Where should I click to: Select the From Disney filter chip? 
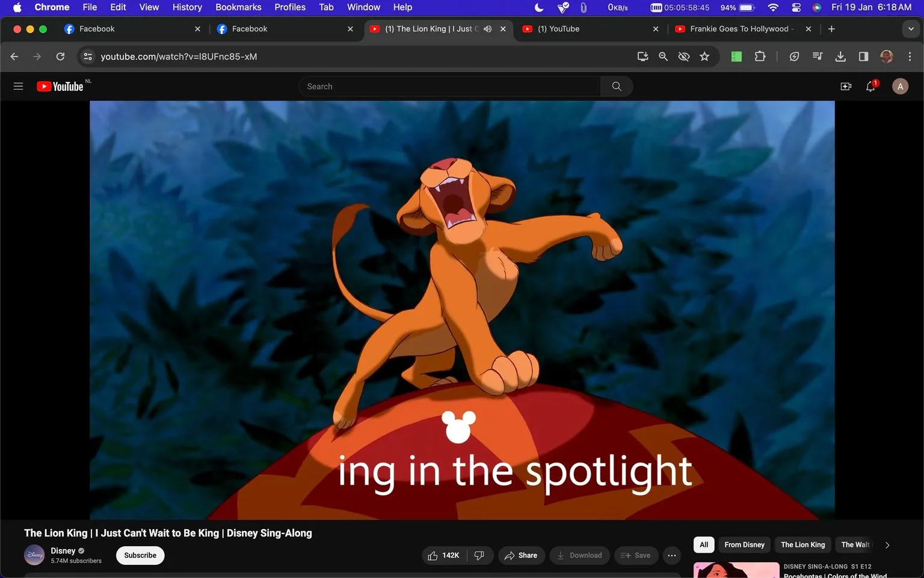pos(744,545)
